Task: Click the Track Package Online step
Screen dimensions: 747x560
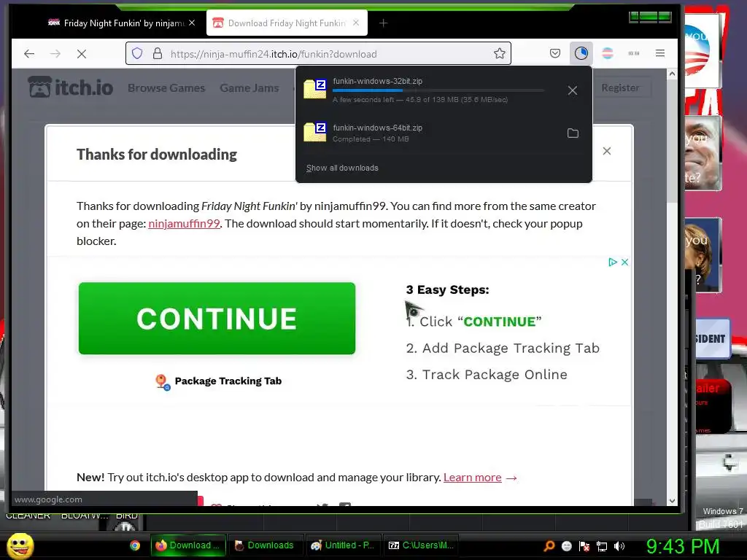Action: 487,374
